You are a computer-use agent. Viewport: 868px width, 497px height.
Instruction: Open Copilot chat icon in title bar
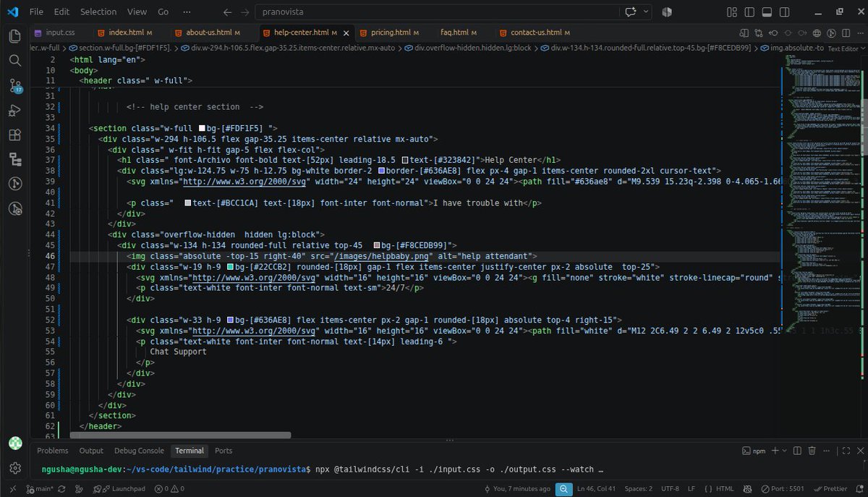631,12
